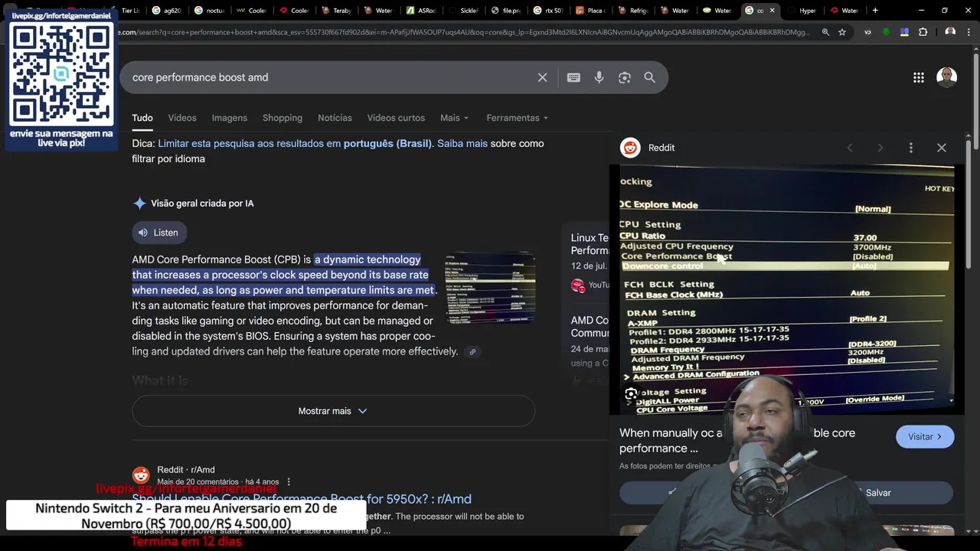
Task: Open the on-screen keyboard input tool
Action: tap(573, 77)
